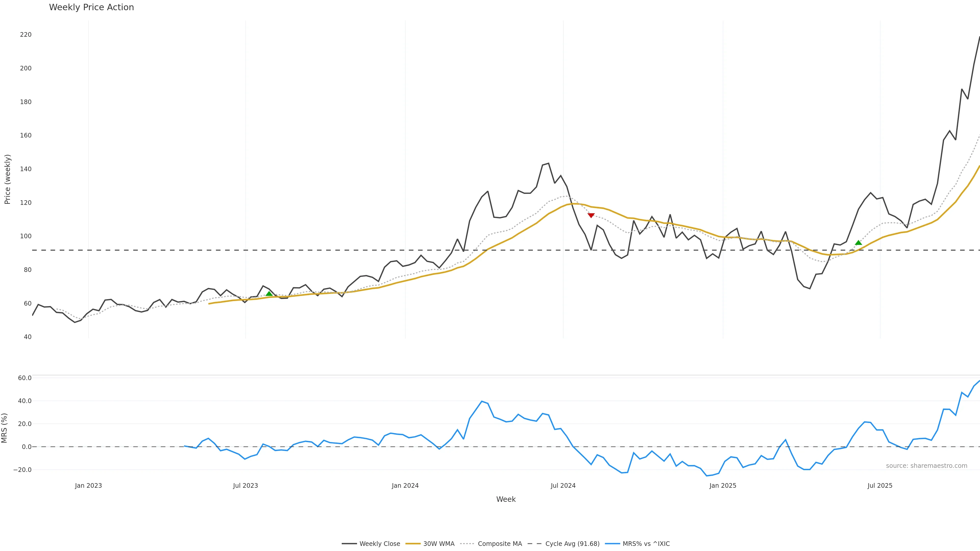
Task: Click the Weekly Price Action chart title
Action: point(91,7)
